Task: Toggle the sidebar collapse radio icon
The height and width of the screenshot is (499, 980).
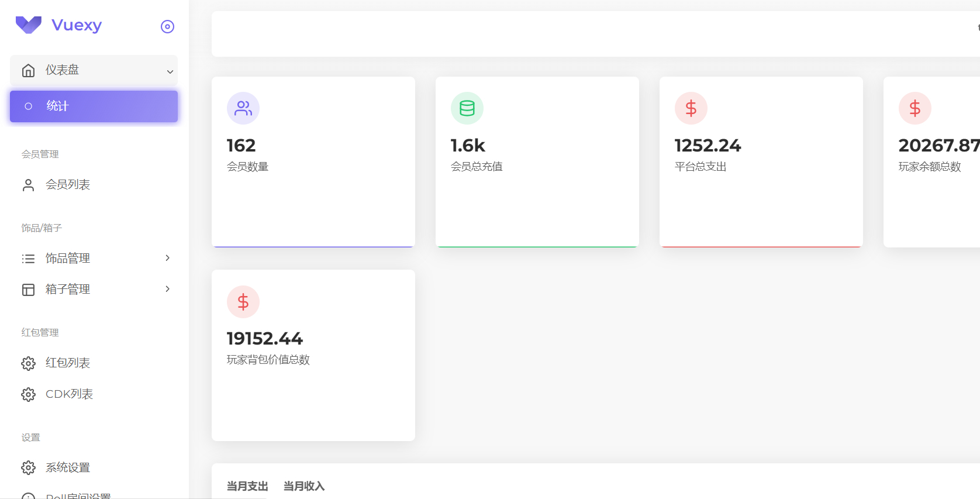Action: point(167,26)
